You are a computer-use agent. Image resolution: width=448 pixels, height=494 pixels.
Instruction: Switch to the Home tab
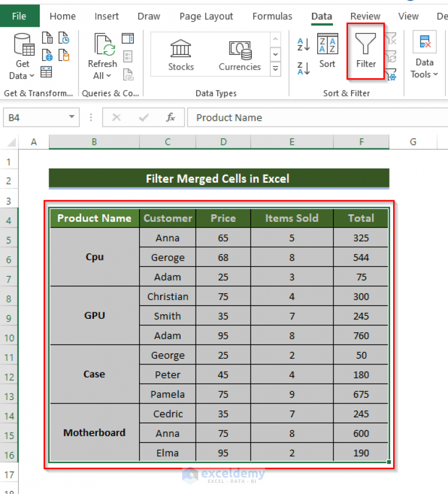tap(62, 16)
